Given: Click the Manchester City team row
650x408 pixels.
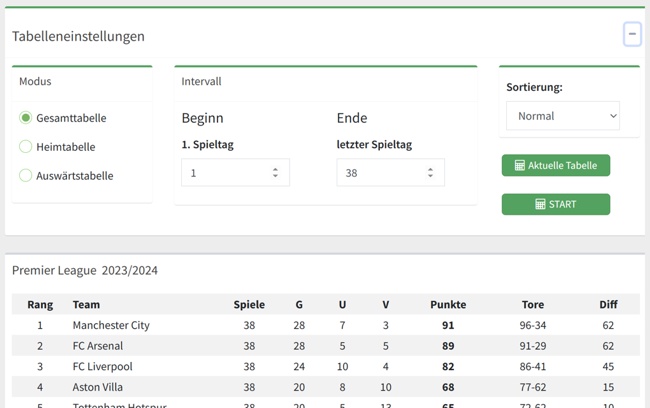Looking at the screenshot, I should pos(111,325).
